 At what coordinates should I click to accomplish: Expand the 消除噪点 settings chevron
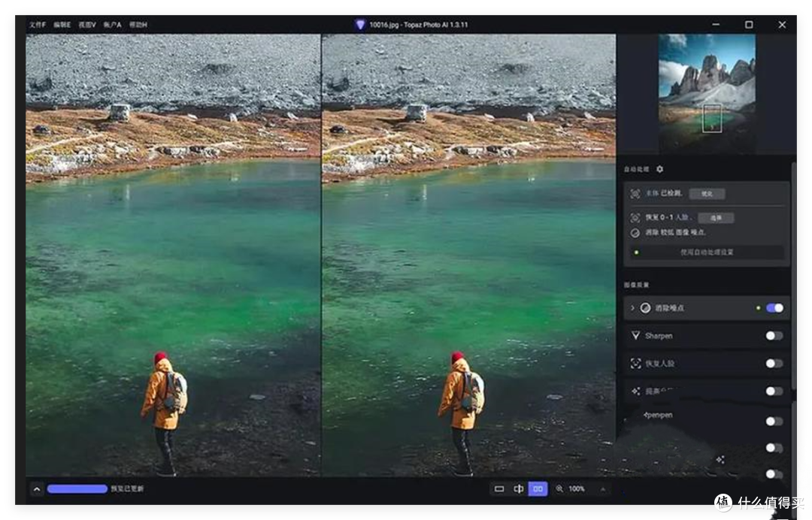[x=632, y=308]
